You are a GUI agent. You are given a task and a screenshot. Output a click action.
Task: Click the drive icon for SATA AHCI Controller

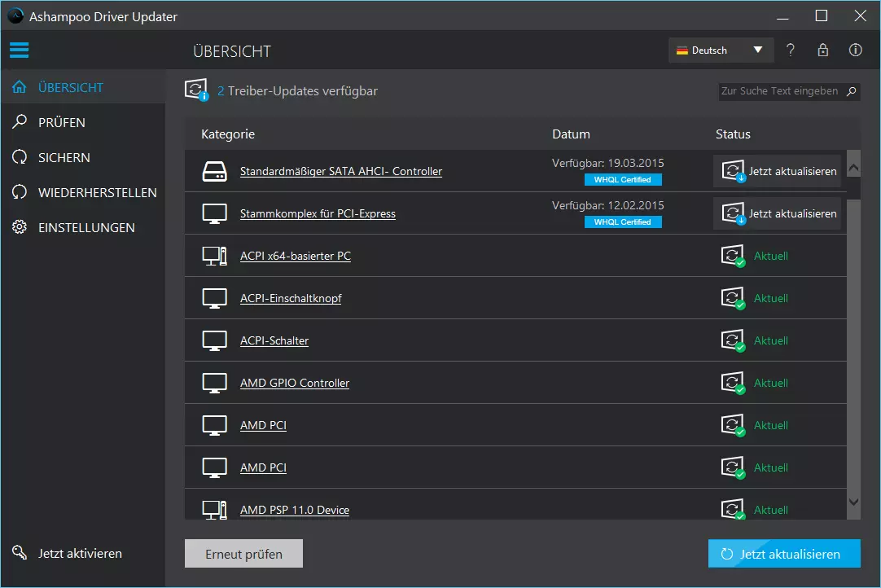coord(214,171)
